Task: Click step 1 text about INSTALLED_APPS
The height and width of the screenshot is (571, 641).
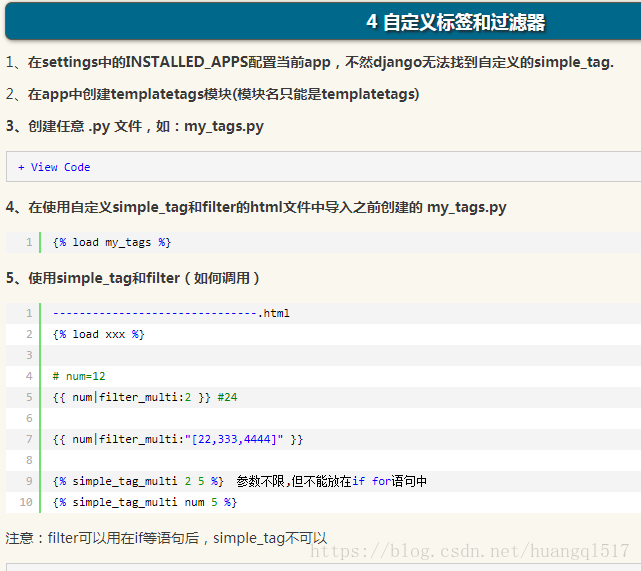Action: 310,62
